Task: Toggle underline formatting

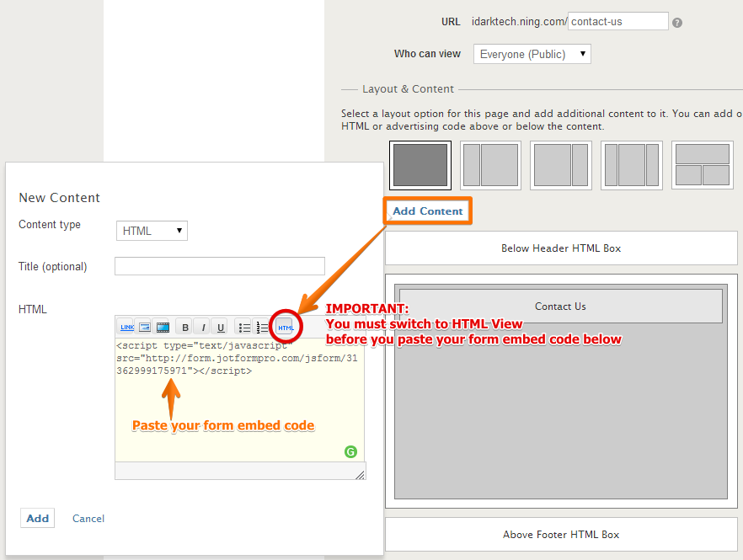Action: pyautogui.click(x=220, y=328)
